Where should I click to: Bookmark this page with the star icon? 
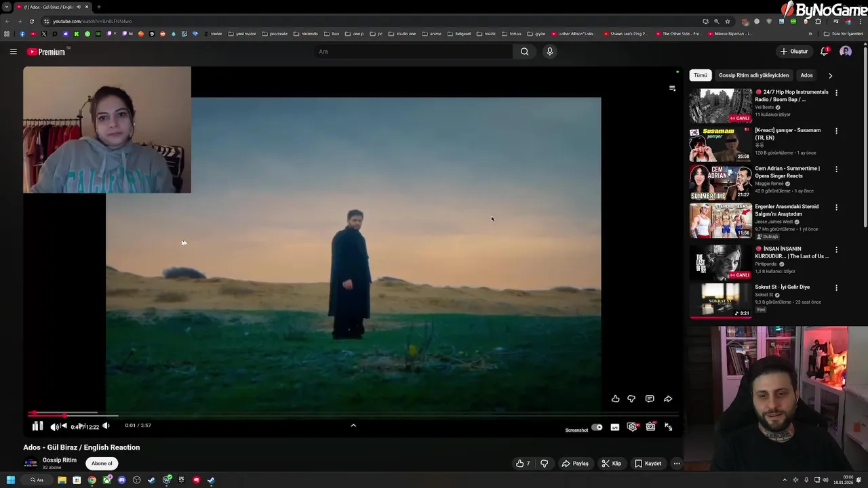coord(728,21)
